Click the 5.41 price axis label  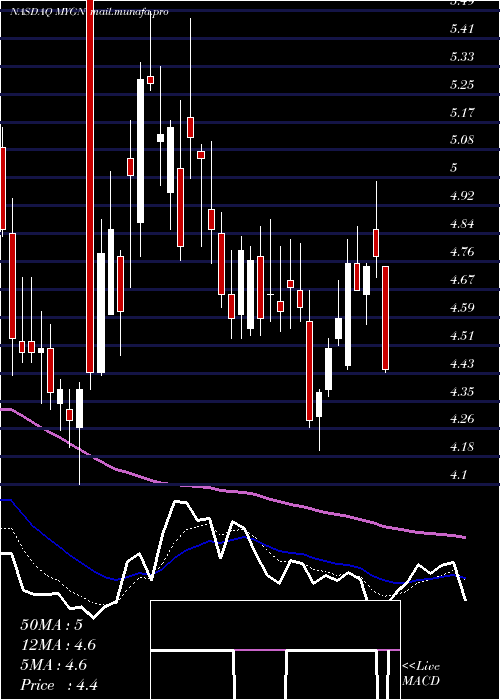(x=462, y=29)
